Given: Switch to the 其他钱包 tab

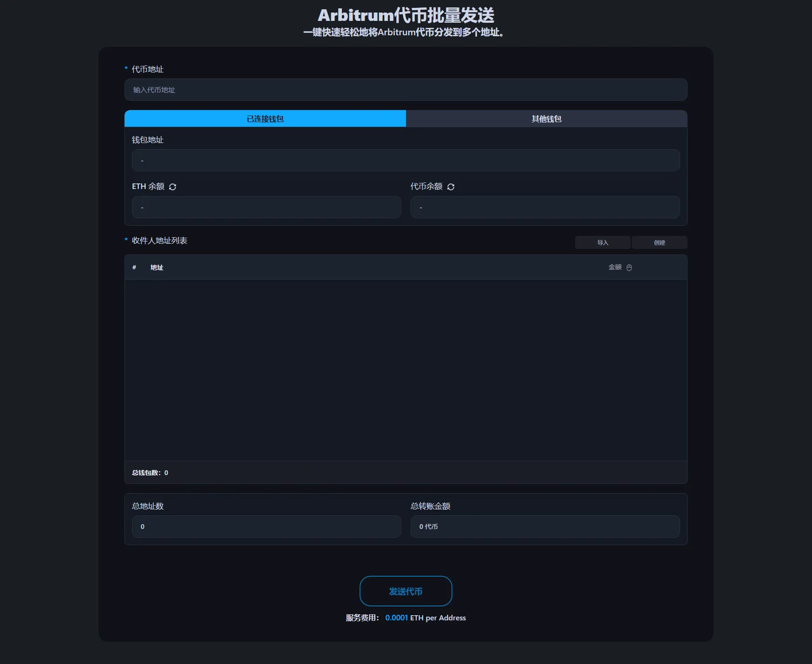Looking at the screenshot, I should [x=546, y=119].
